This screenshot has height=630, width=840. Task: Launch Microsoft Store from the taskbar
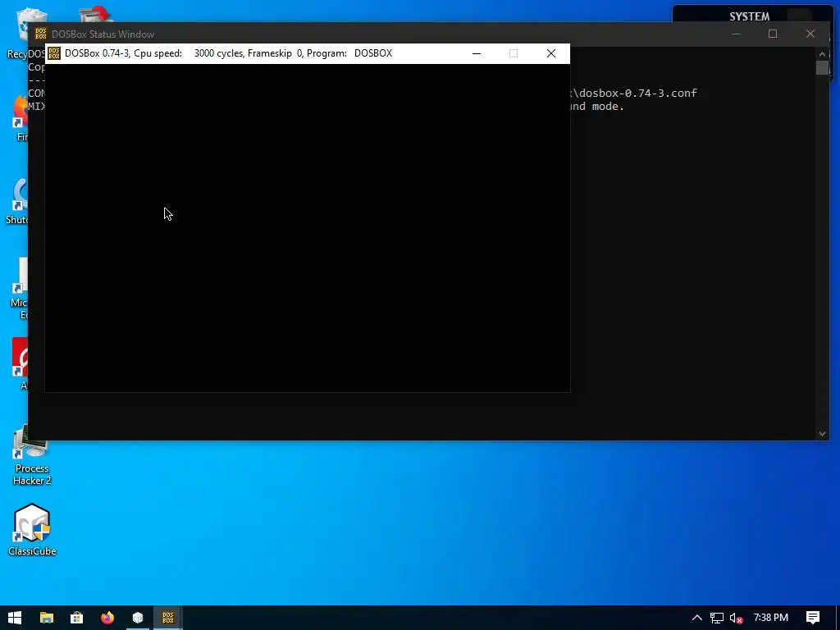point(76,618)
